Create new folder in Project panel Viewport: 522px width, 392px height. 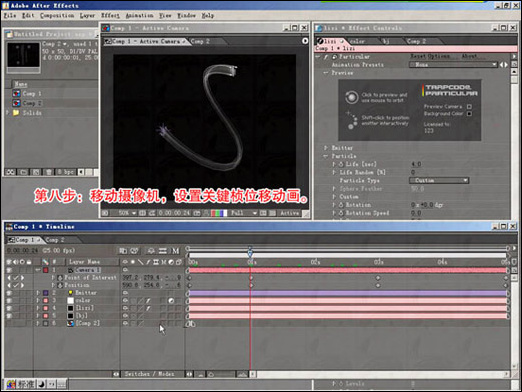(23, 172)
